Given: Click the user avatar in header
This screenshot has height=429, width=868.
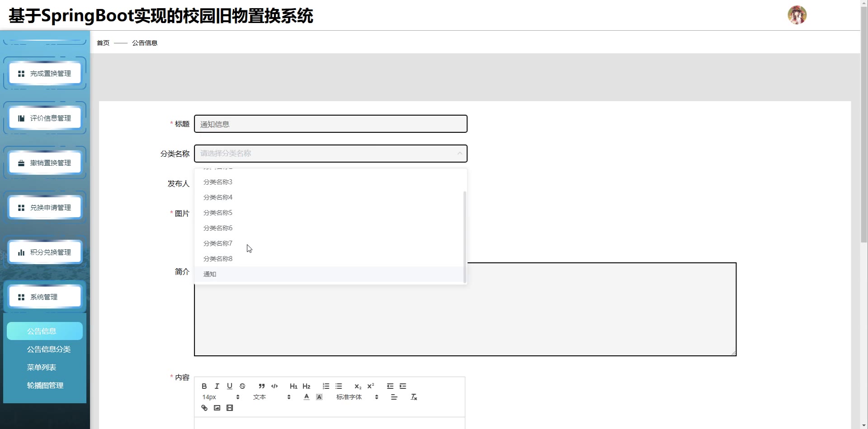Looking at the screenshot, I should coord(797,15).
